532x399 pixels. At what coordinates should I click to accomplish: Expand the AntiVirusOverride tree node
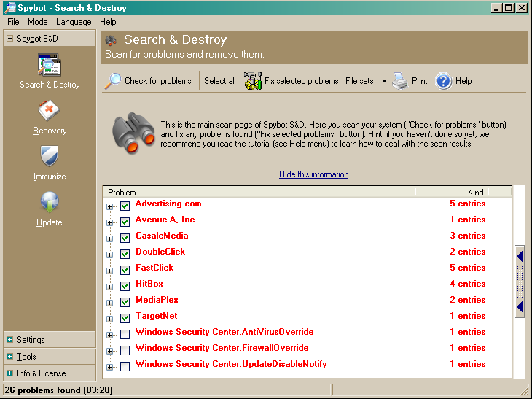click(109, 335)
